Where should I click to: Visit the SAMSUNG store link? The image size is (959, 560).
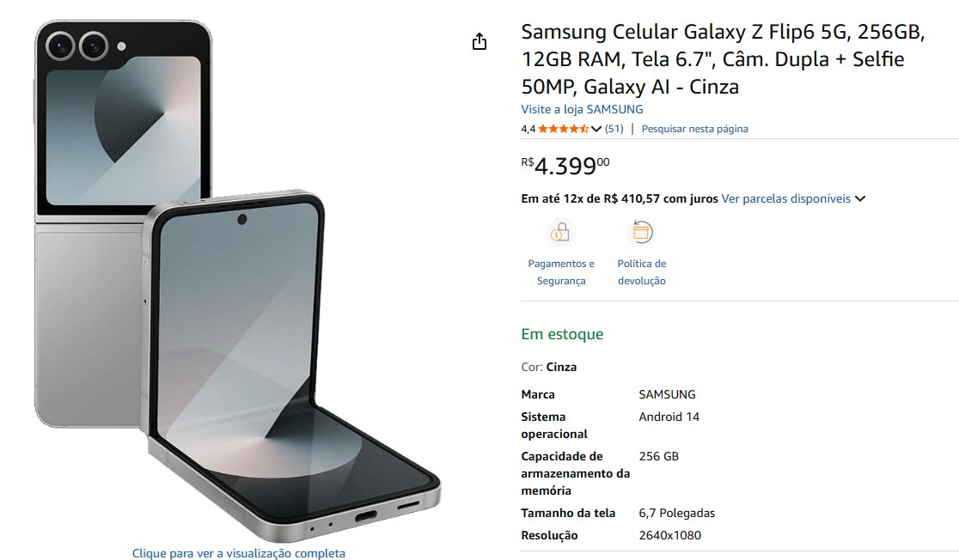click(582, 109)
